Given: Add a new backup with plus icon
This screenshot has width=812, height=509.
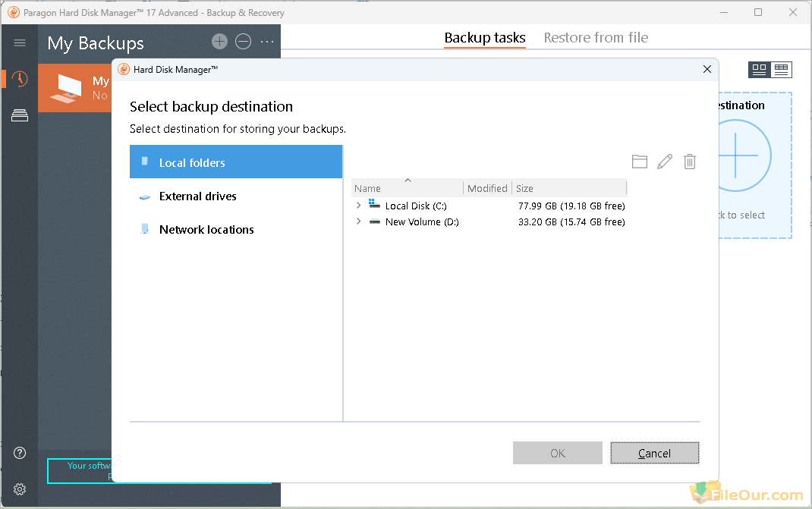Looking at the screenshot, I should (219, 42).
